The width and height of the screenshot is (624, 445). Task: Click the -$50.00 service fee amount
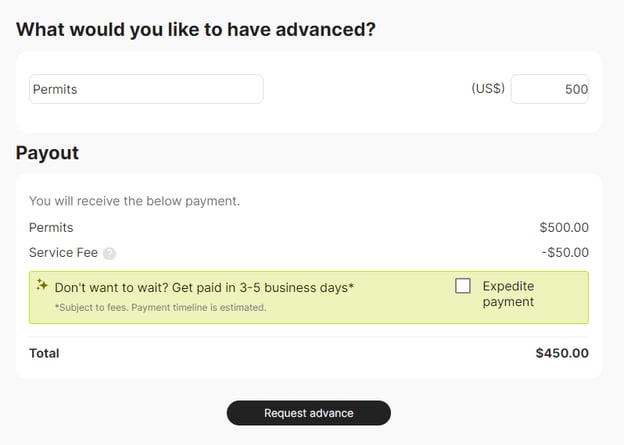pyautogui.click(x=565, y=253)
